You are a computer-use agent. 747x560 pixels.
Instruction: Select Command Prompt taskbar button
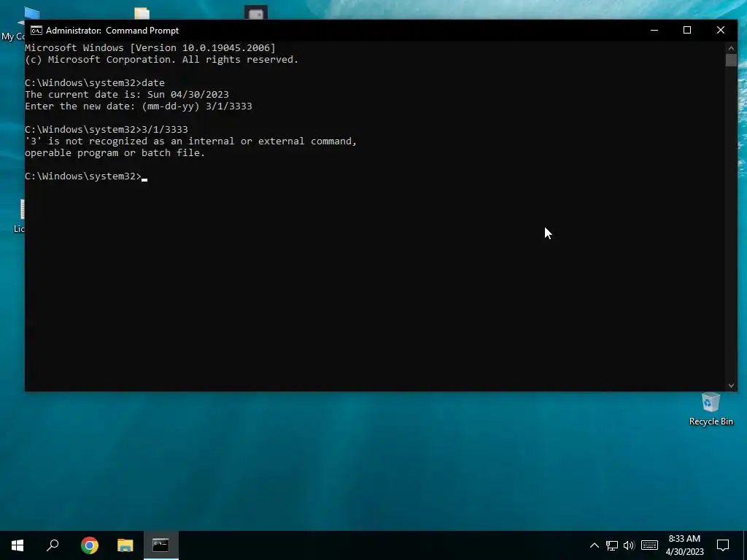pyautogui.click(x=160, y=545)
